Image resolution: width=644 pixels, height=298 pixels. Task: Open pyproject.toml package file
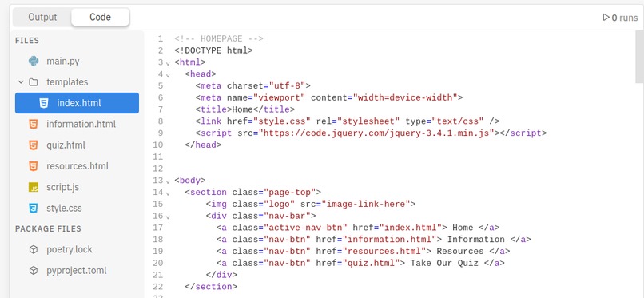click(x=77, y=271)
